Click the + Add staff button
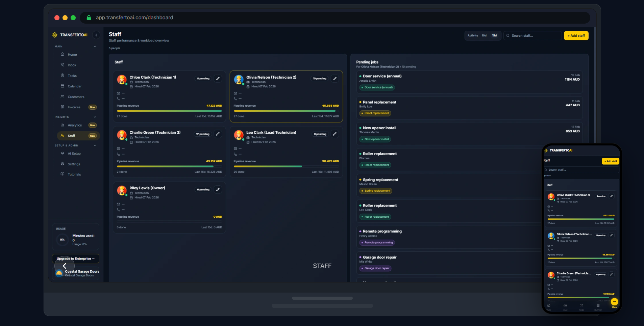 575,35
